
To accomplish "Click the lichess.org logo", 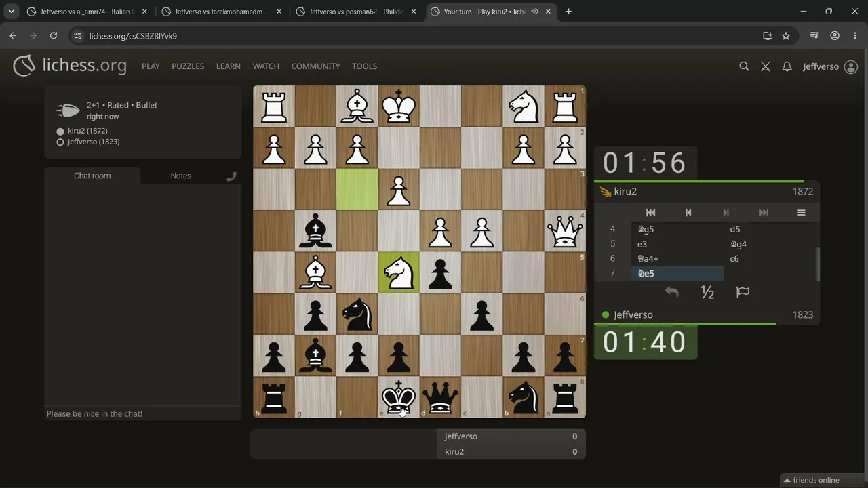I will pyautogui.click(x=70, y=66).
